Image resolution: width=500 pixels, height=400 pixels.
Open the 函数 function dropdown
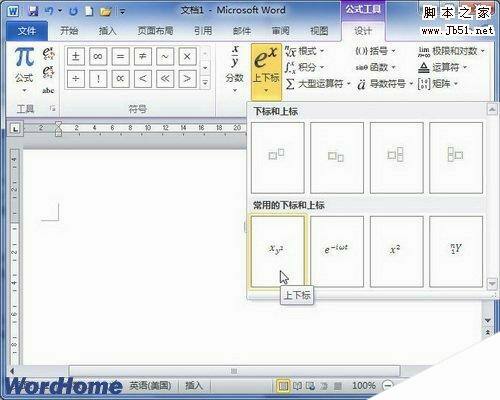click(375, 67)
